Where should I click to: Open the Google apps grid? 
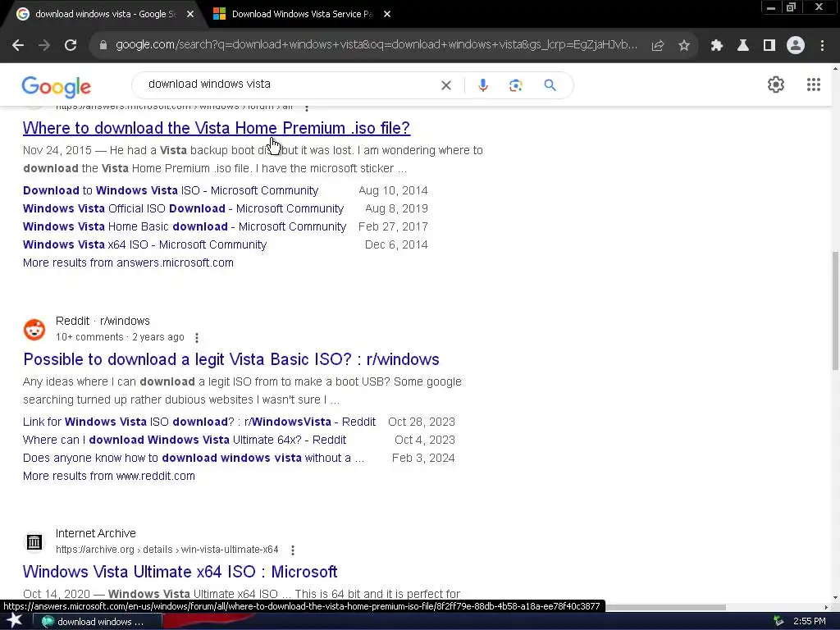(814, 84)
